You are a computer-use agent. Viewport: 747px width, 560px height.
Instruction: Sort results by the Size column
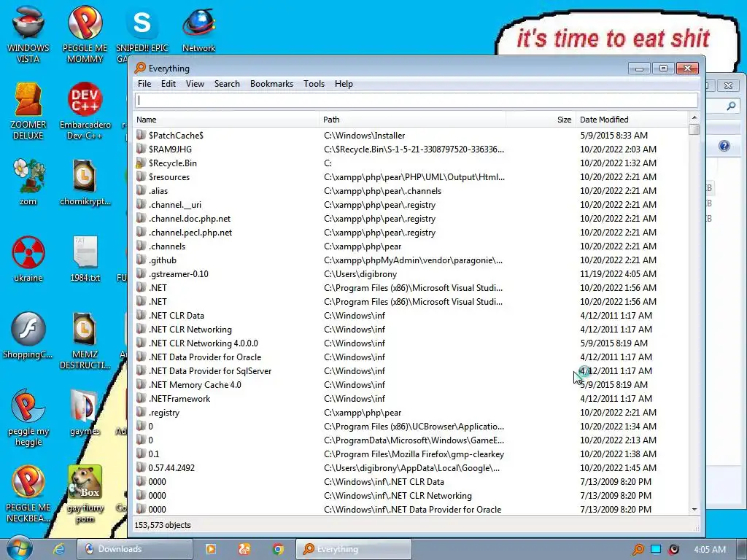point(541,120)
